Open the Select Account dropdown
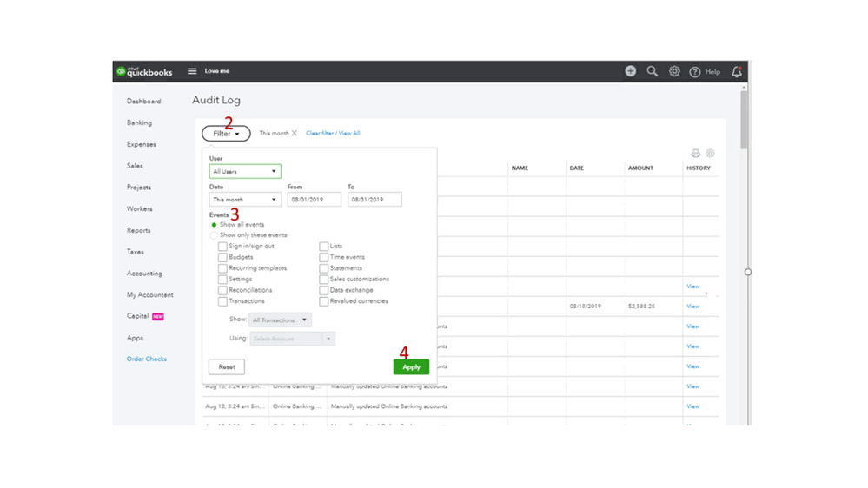 292,339
